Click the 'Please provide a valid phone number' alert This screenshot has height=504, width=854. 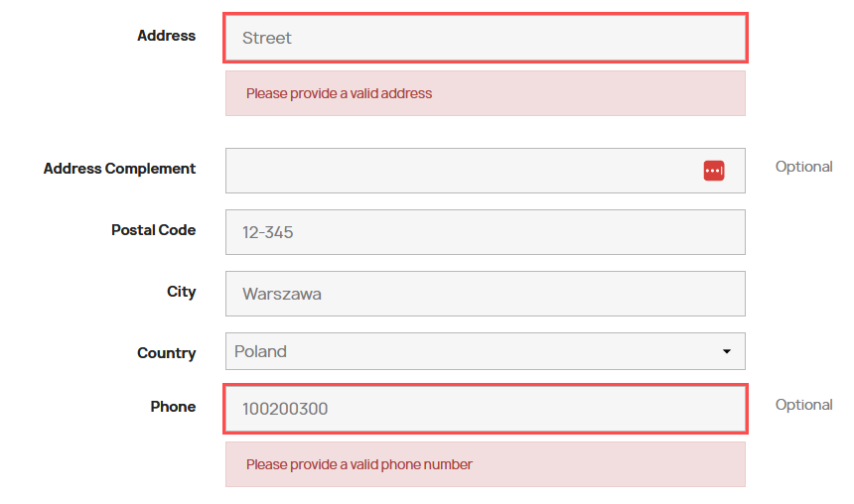tap(358, 464)
